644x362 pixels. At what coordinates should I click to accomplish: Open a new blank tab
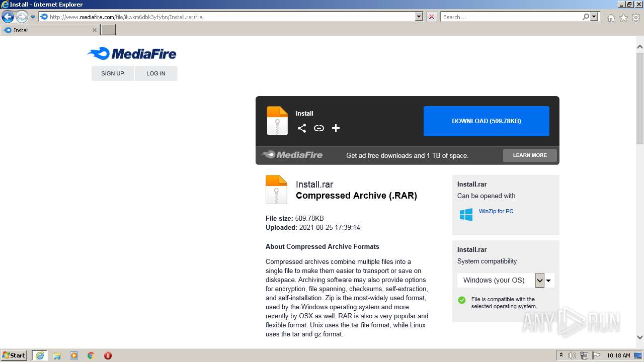(x=108, y=30)
